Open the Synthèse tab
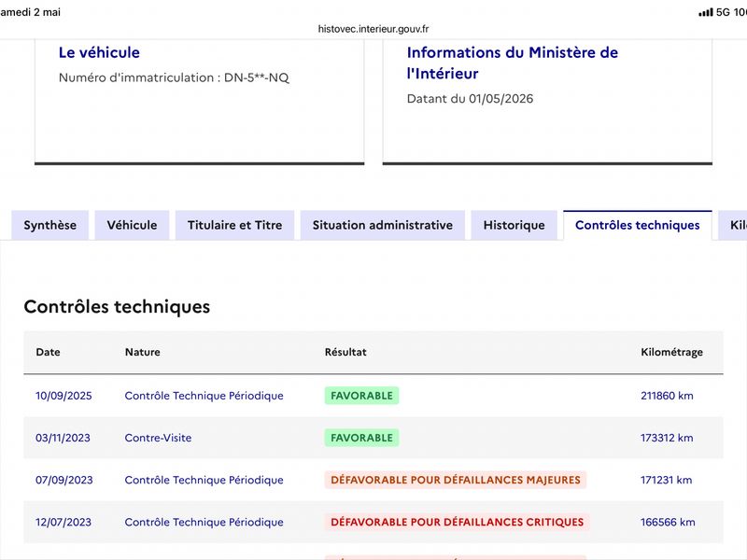Screen dimensions: 747x560 click(x=50, y=225)
